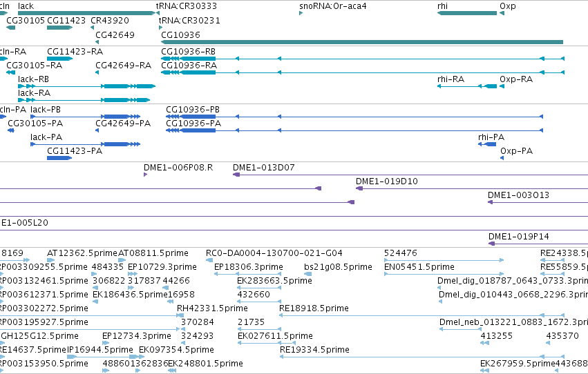The height and width of the screenshot is (374, 588).
Task: Select the rhi-PA protein label
Action: pyautogui.click(x=491, y=137)
